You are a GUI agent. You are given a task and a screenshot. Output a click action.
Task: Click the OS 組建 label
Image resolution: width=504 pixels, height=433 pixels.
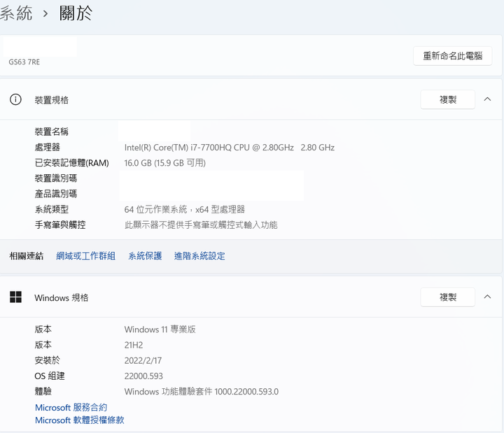pyautogui.click(x=50, y=376)
